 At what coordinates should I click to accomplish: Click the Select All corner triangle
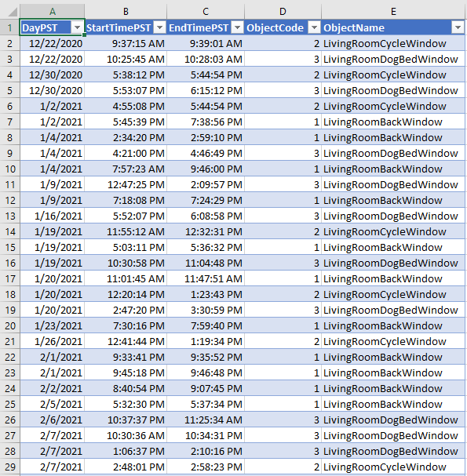pyautogui.click(x=12, y=12)
